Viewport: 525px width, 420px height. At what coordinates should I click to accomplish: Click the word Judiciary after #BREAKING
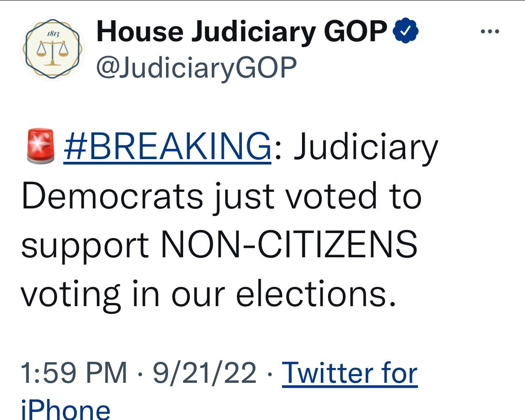pos(366,147)
